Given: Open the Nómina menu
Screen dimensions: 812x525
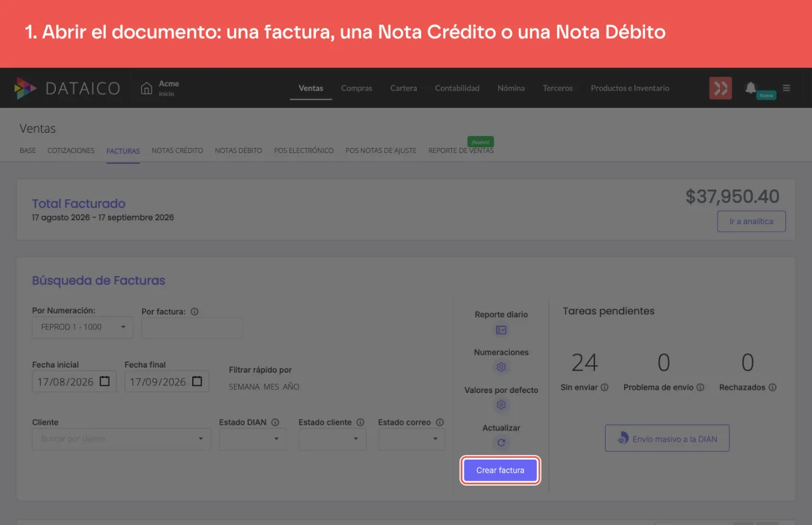Looking at the screenshot, I should pyautogui.click(x=511, y=88).
